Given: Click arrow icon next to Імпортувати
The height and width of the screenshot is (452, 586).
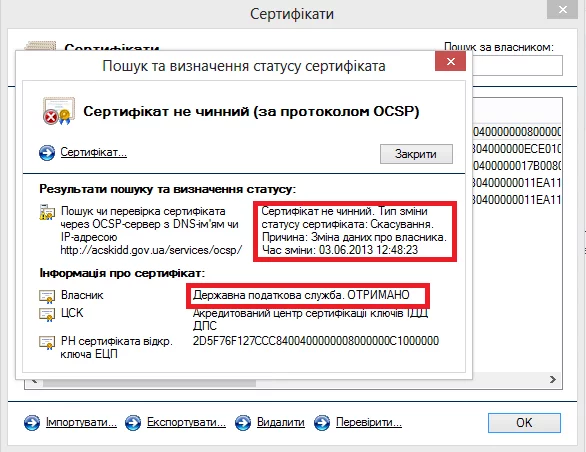Looking at the screenshot, I should (x=32, y=423).
